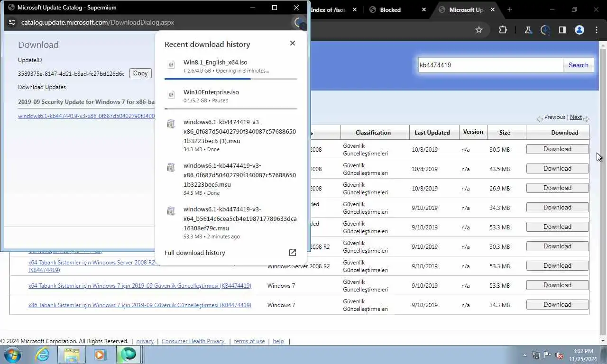
Task: Click Full download history text
Action: click(x=195, y=253)
